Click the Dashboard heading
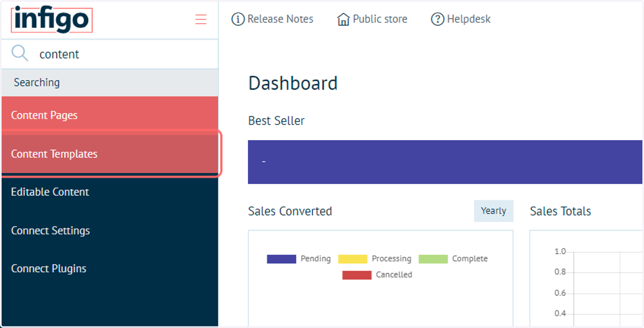This screenshot has height=328, width=644. (x=293, y=83)
